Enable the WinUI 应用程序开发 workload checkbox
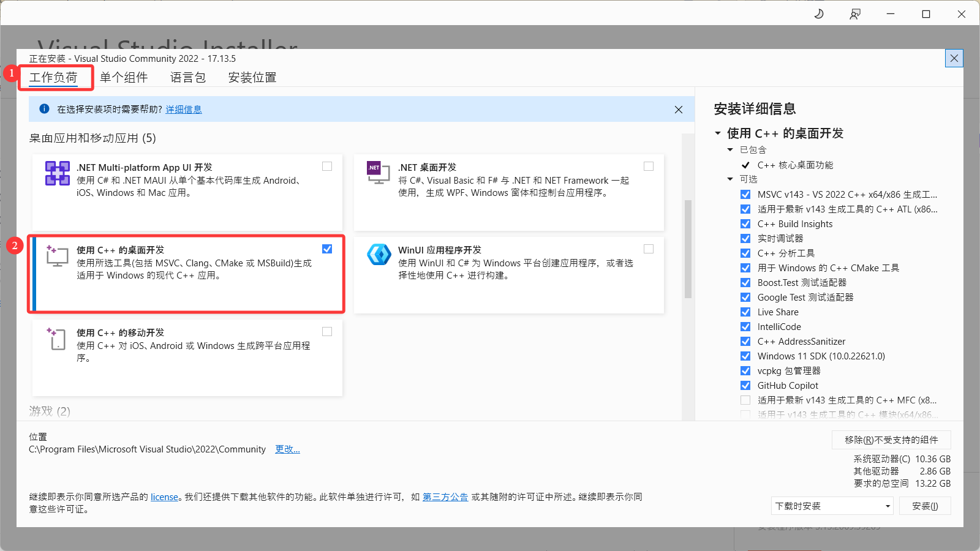Screen dimensions: 980x551 [649, 249]
